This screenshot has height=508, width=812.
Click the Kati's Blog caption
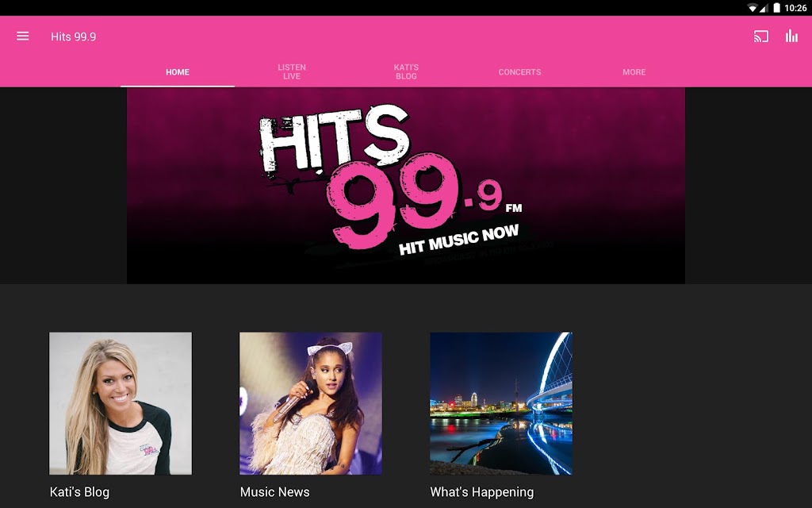click(x=80, y=492)
